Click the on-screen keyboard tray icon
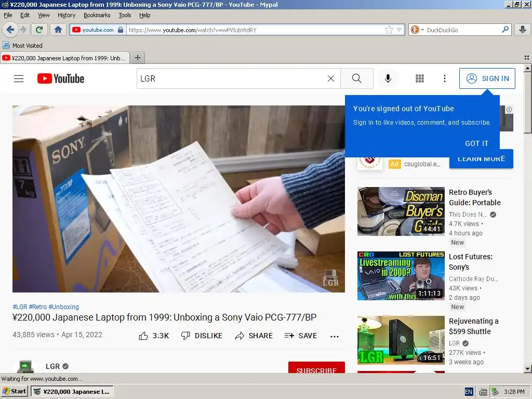The image size is (532, 399). click(484, 392)
